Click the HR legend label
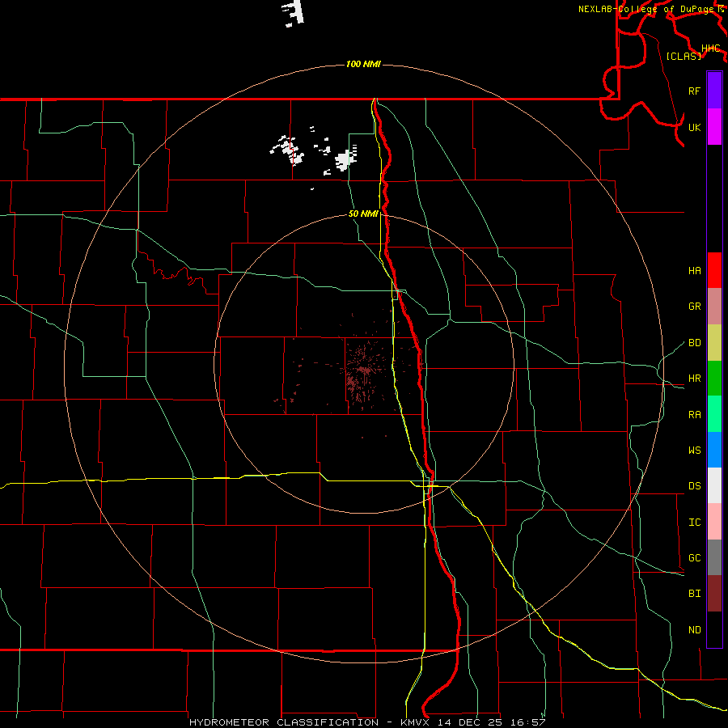This screenshot has height=728, width=728. [x=694, y=379]
